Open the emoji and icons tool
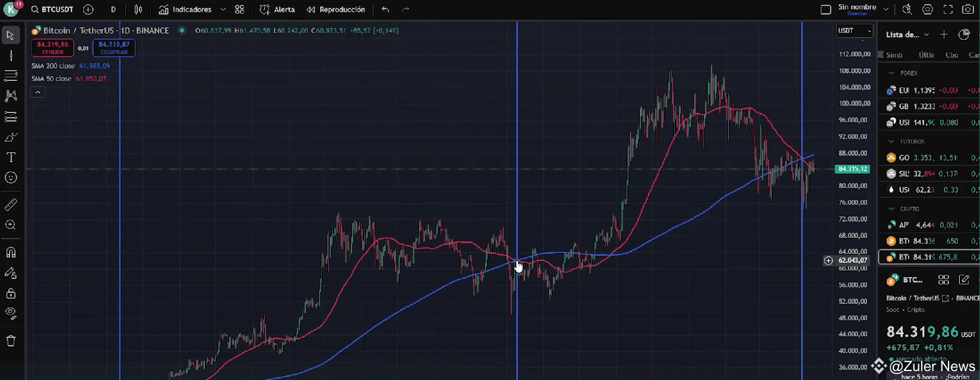This screenshot has width=980, height=380. tap(11, 178)
